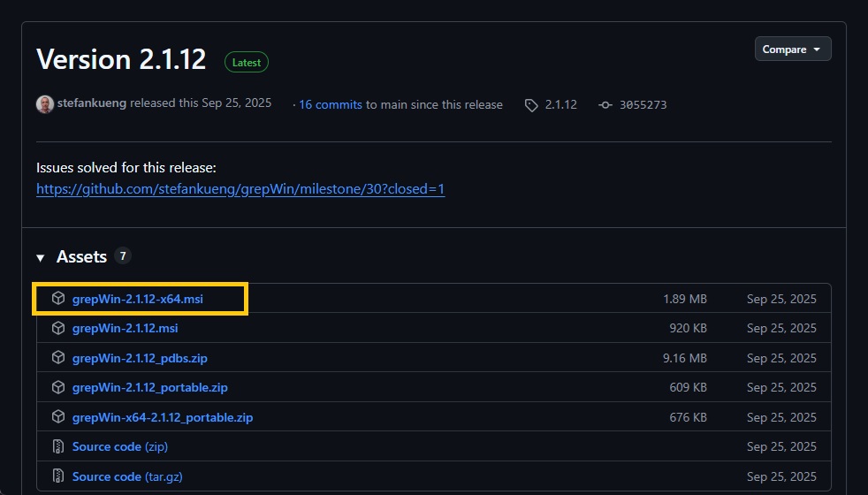Download grepWin-2.1.12-x64.msi
This screenshot has width=868, height=495.
point(137,299)
